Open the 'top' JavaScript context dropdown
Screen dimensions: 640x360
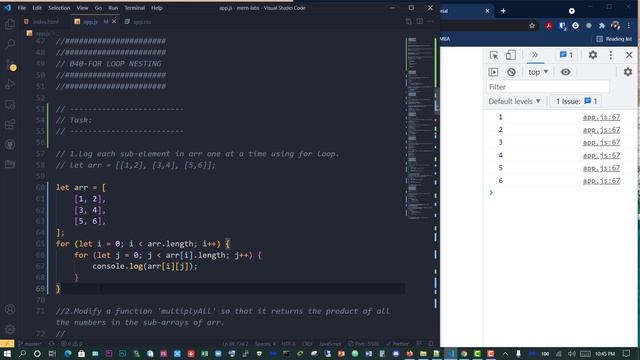[x=538, y=72]
